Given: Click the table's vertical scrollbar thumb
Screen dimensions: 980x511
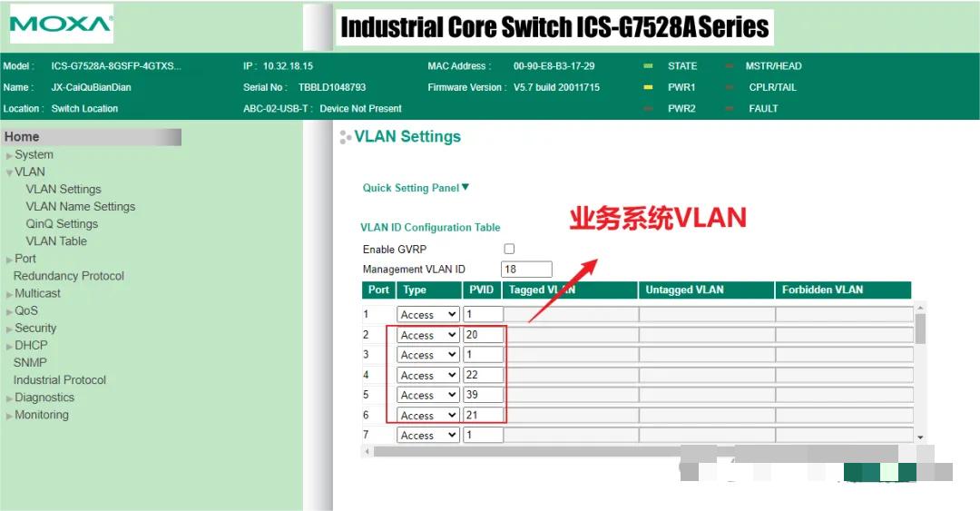Looking at the screenshot, I should (920, 329).
